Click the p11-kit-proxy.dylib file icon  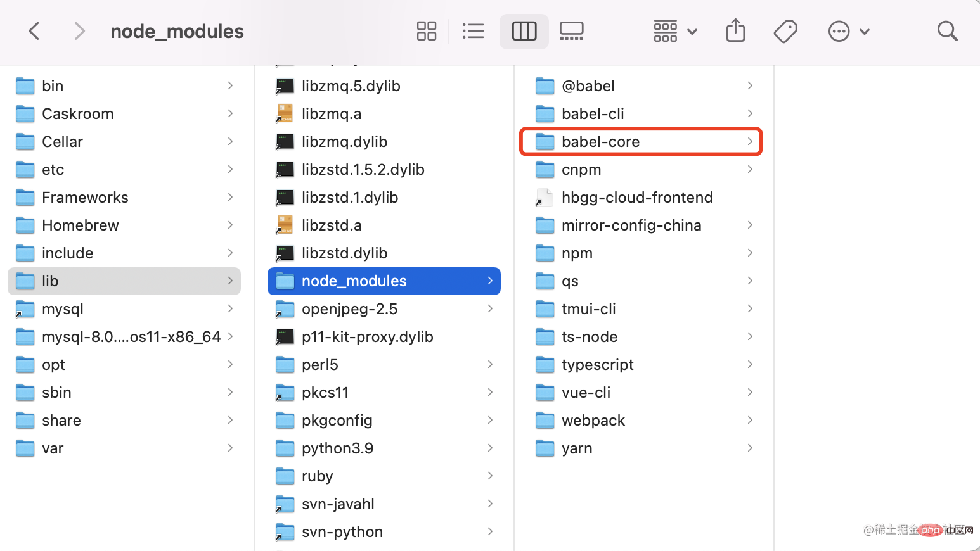click(x=285, y=337)
